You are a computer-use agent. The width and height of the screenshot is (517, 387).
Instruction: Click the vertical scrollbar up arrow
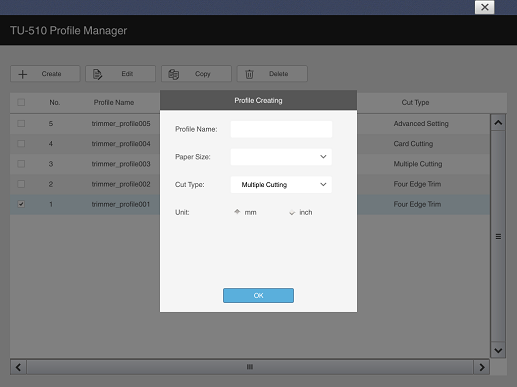click(498, 123)
